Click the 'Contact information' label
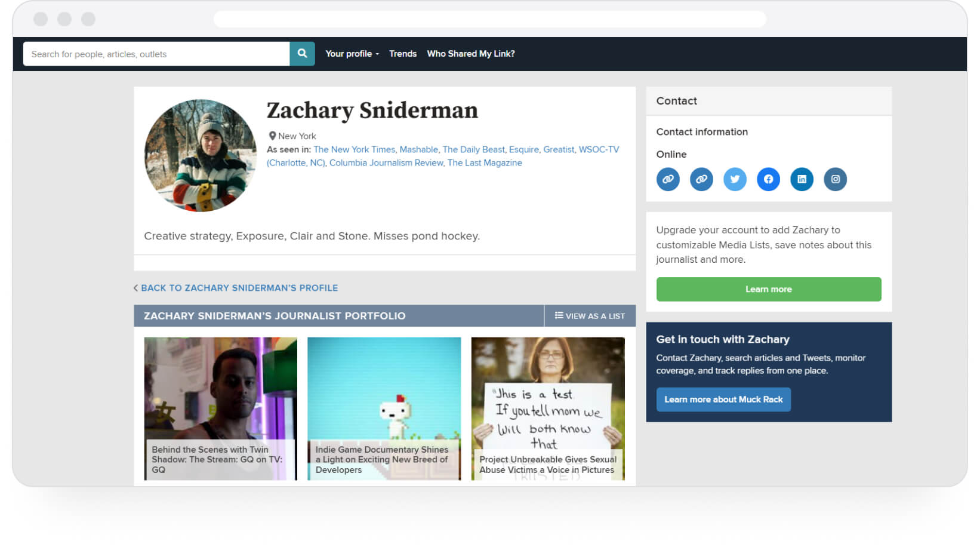This screenshot has height=547, width=980. point(702,132)
